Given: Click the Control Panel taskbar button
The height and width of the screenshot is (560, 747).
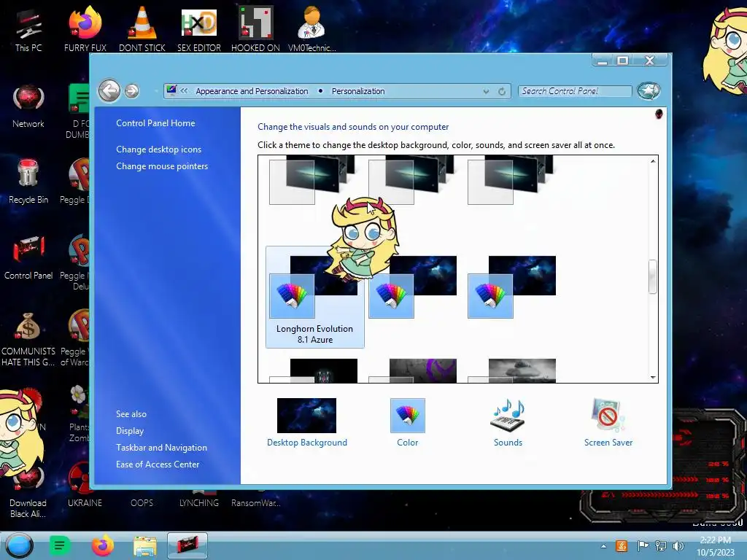Looking at the screenshot, I should [187, 545].
